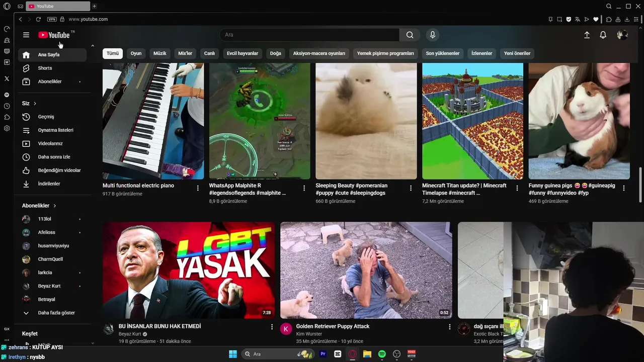644x362 pixels.
Task: Open Abonelikler in the sidebar
Action: point(52,81)
